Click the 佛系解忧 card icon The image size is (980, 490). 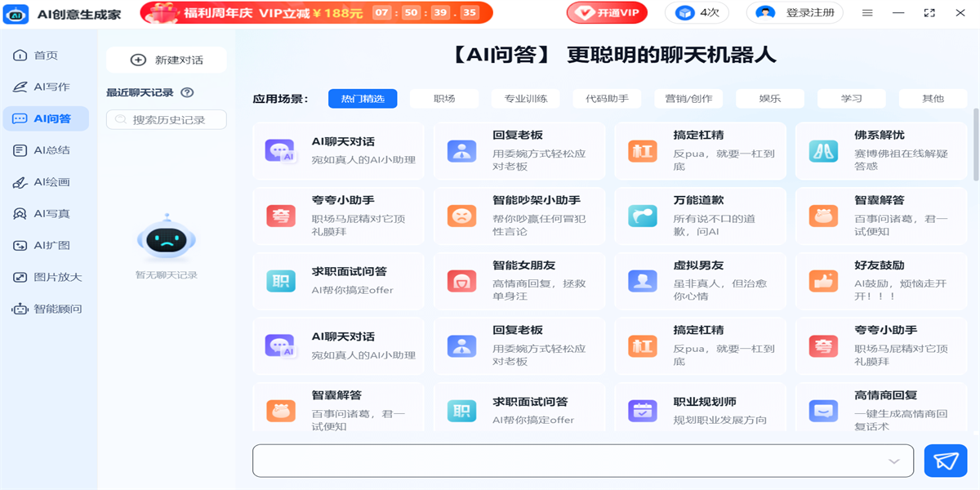point(823,151)
